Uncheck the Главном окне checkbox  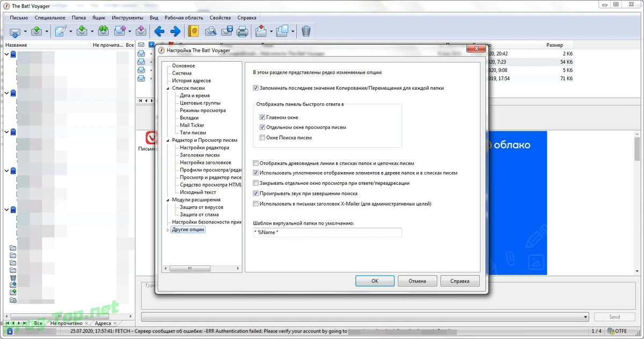pos(262,117)
